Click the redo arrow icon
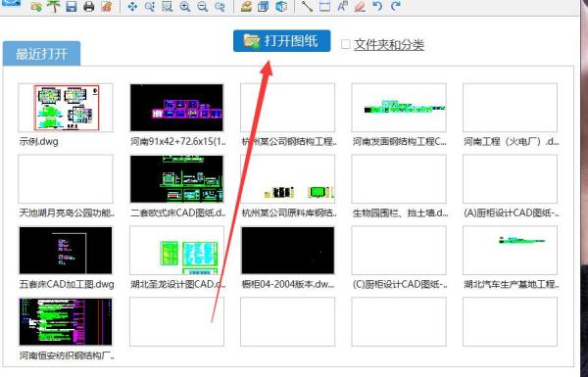The image size is (588, 377). [395, 7]
